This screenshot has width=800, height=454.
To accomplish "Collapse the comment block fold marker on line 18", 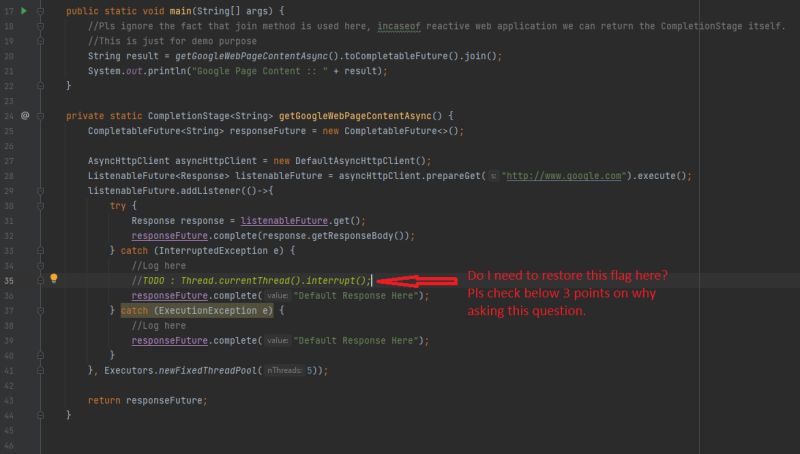I will tap(40, 26).
